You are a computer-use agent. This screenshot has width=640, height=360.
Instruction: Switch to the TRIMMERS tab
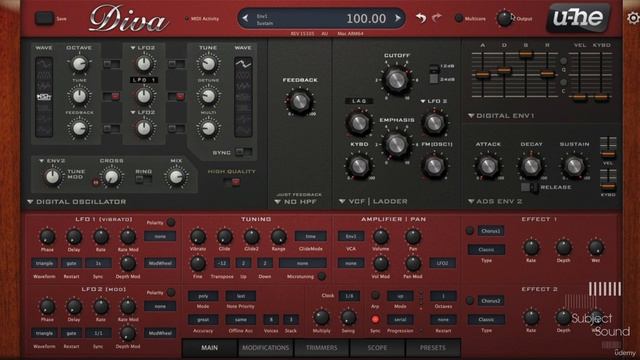(x=322, y=348)
